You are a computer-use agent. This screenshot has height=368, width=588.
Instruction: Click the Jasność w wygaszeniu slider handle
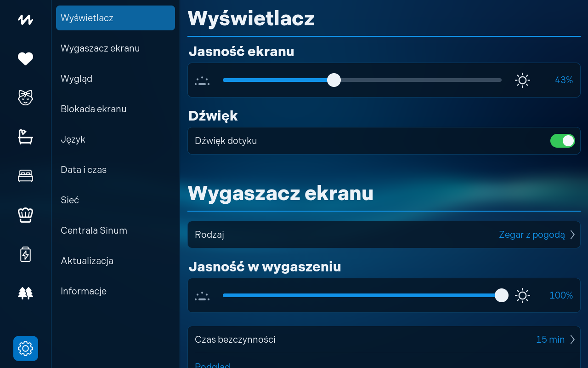pos(502,295)
